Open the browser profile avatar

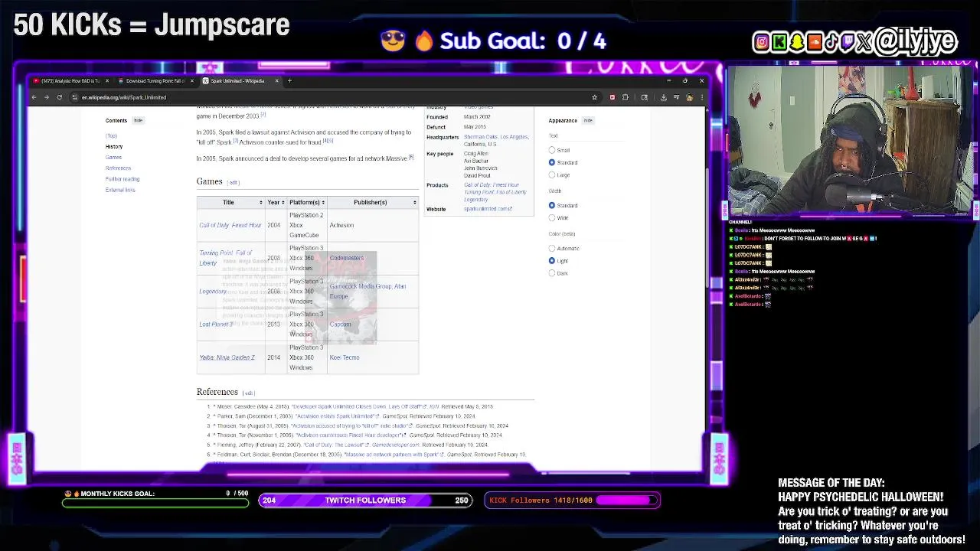689,97
